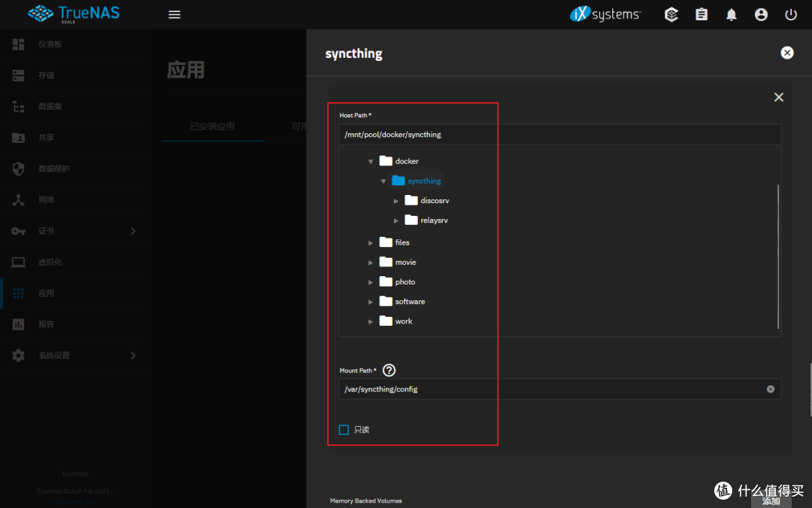
Task: Select the docker folder
Action: [x=398, y=161]
